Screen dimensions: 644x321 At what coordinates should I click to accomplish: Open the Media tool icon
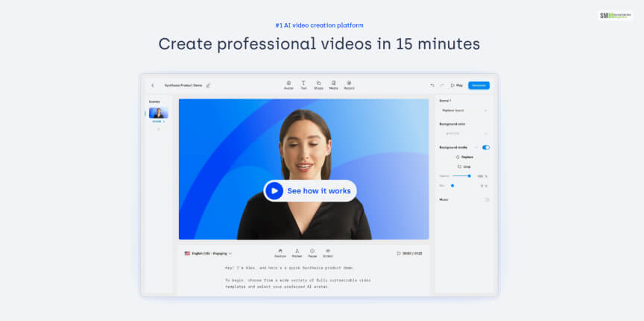pos(333,84)
